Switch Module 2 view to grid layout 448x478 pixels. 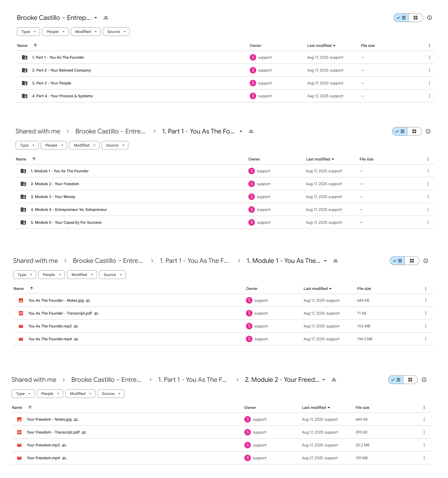pyautogui.click(x=410, y=380)
